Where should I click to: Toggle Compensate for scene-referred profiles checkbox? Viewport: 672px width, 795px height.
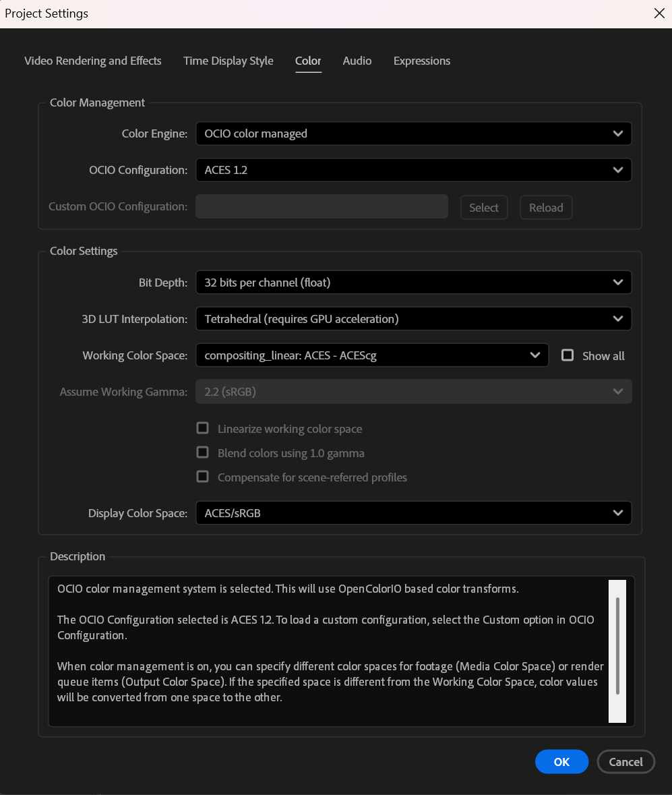pyautogui.click(x=203, y=477)
